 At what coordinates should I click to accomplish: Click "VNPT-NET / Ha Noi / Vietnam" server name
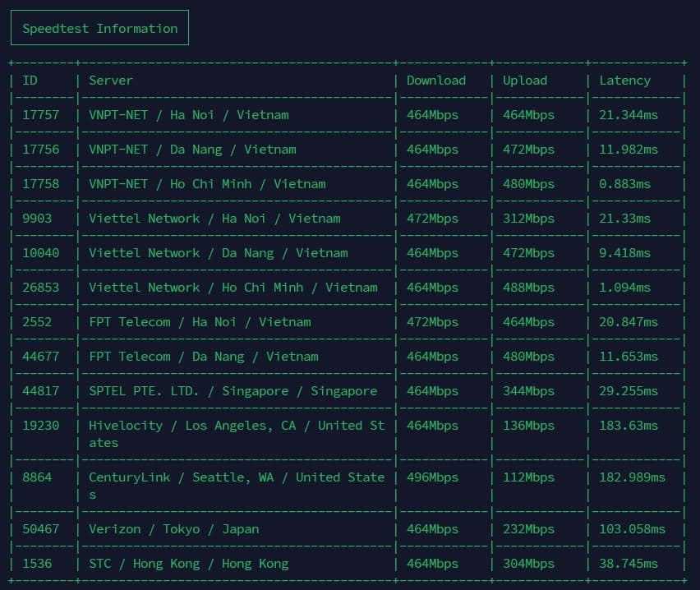coord(189,115)
